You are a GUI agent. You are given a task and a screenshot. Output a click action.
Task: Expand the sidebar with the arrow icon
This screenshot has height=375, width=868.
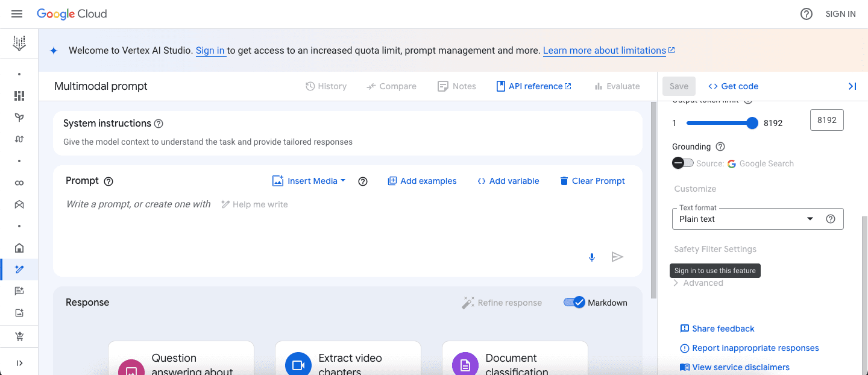coord(19,363)
